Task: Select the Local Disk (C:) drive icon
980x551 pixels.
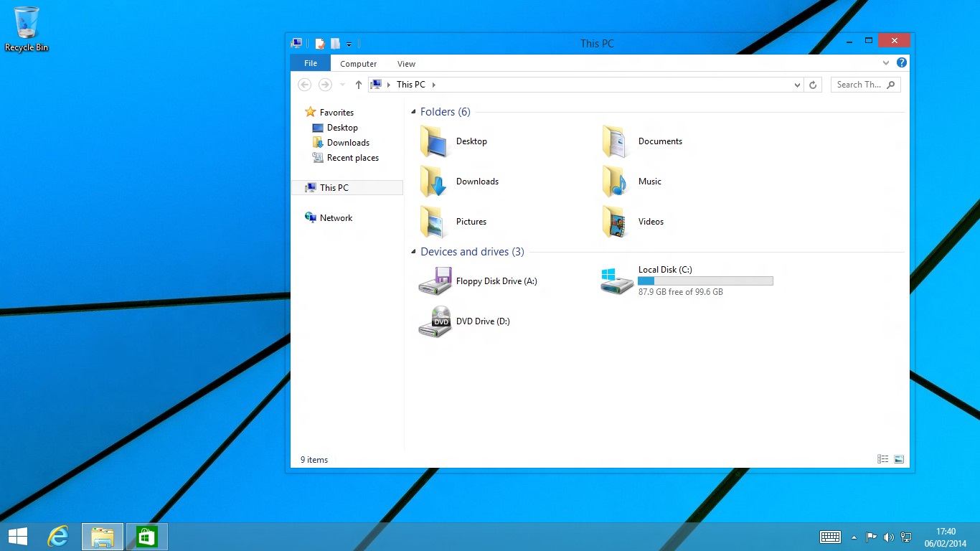Action: [x=617, y=281]
